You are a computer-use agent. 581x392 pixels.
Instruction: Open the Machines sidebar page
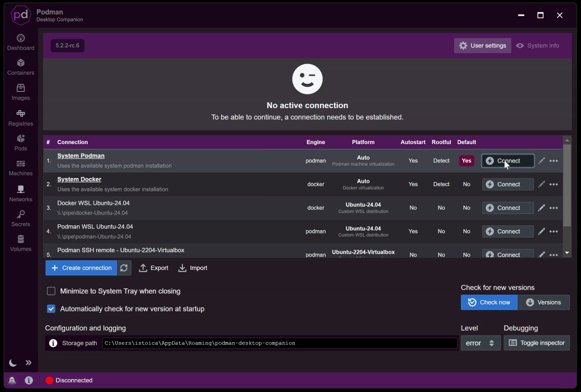pos(21,168)
